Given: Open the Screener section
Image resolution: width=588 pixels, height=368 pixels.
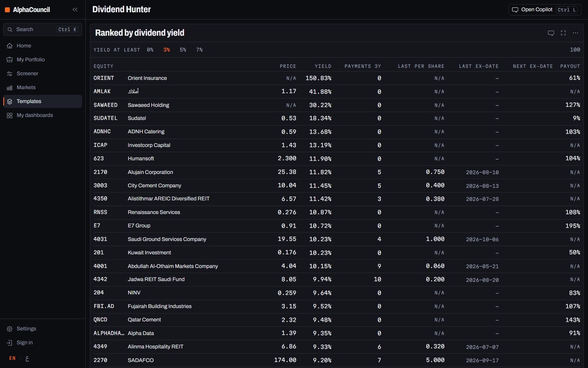Looking at the screenshot, I should [42, 74].
